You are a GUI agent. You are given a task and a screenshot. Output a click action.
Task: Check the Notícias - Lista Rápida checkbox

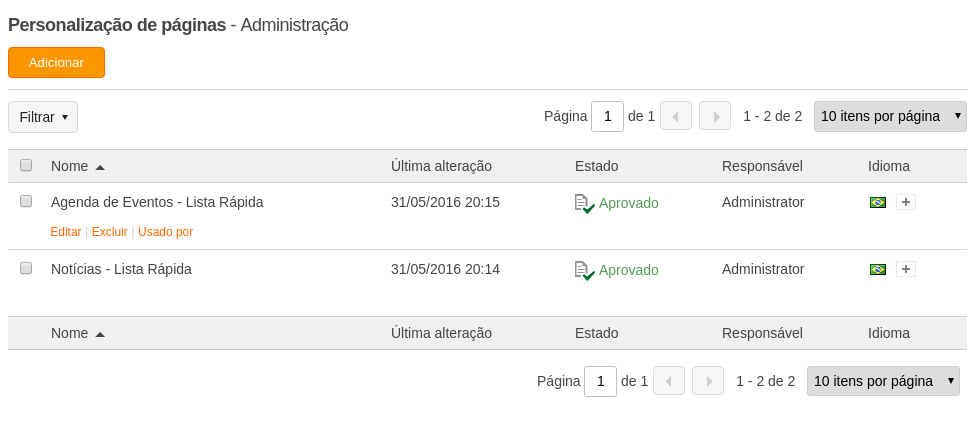26,269
